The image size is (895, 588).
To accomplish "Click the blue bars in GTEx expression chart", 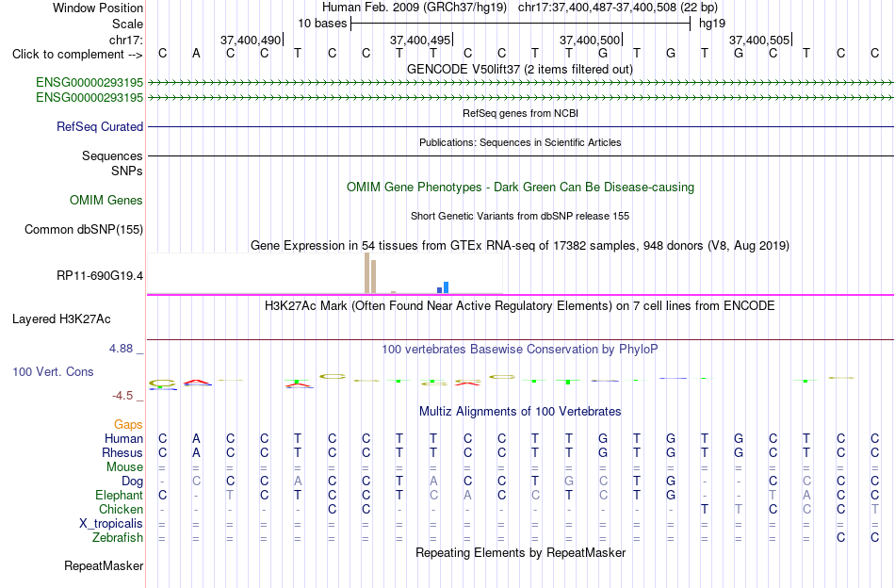I will (443, 287).
